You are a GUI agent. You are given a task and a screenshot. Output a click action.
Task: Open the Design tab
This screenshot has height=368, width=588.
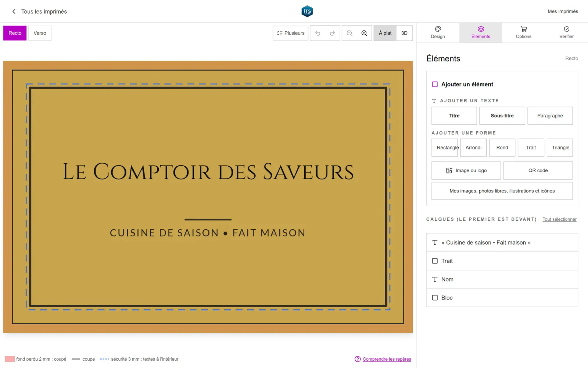[438, 32]
